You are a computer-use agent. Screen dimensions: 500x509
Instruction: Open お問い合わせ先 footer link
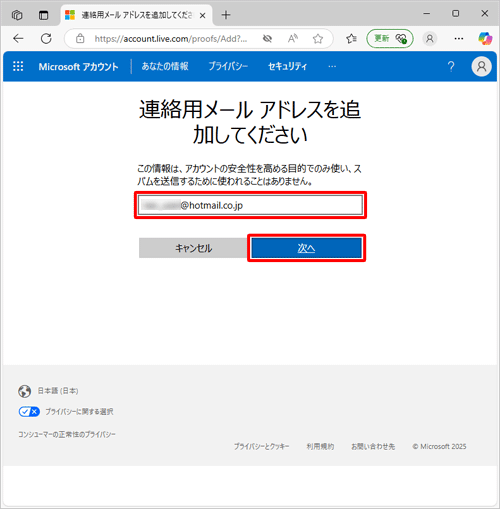click(x=373, y=446)
